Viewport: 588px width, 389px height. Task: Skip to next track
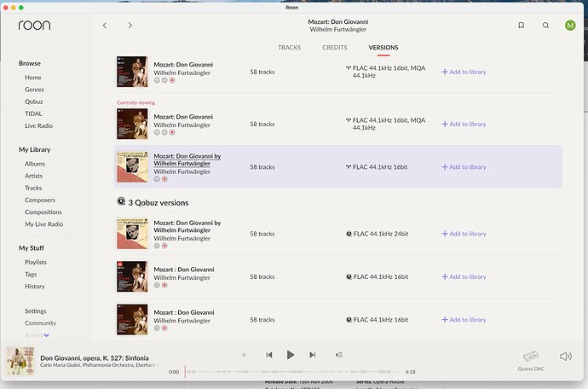pos(313,355)
